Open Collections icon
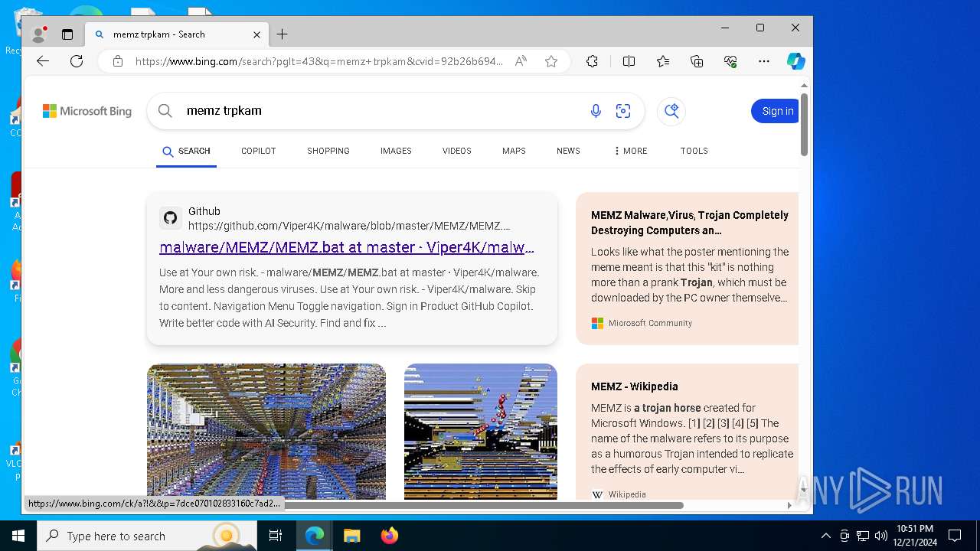The width and height of the screenshot is (980, 551). point(697,61)
